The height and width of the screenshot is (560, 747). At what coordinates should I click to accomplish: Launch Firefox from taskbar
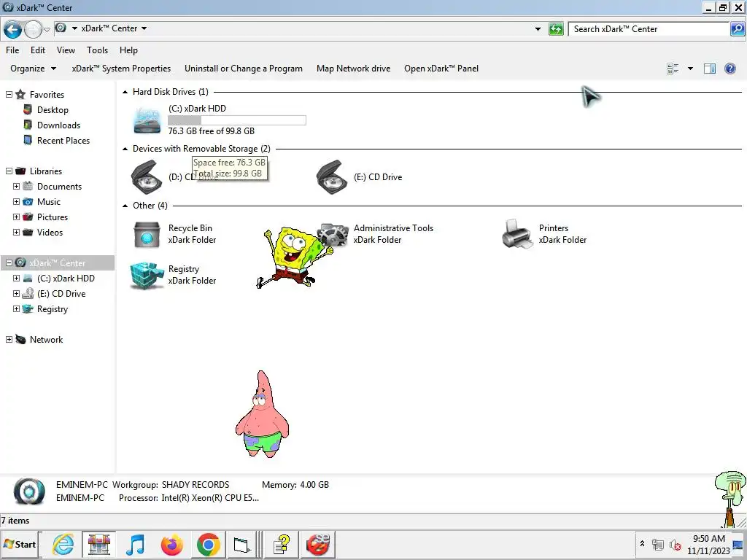click(x=172, y=544)
